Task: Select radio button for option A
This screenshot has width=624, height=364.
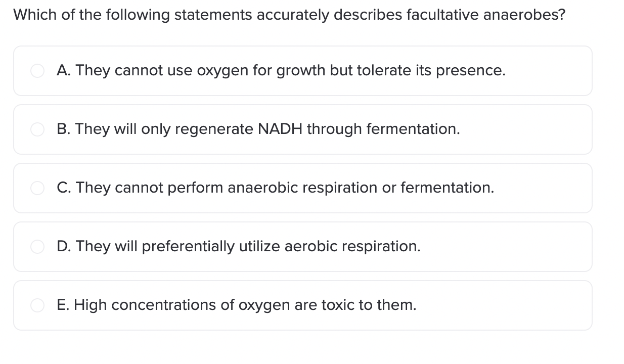Action: coord(37,71)
